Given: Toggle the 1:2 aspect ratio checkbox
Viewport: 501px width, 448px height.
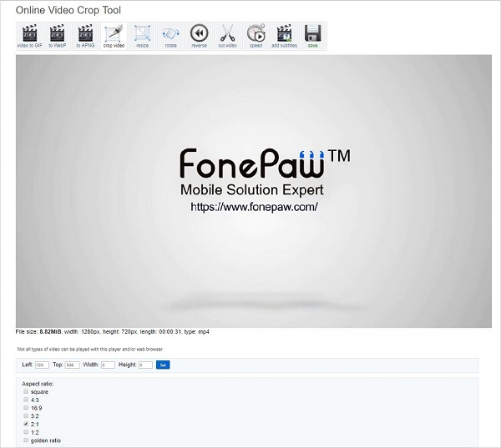Looking at the screenshot, I should pos(26,432).
